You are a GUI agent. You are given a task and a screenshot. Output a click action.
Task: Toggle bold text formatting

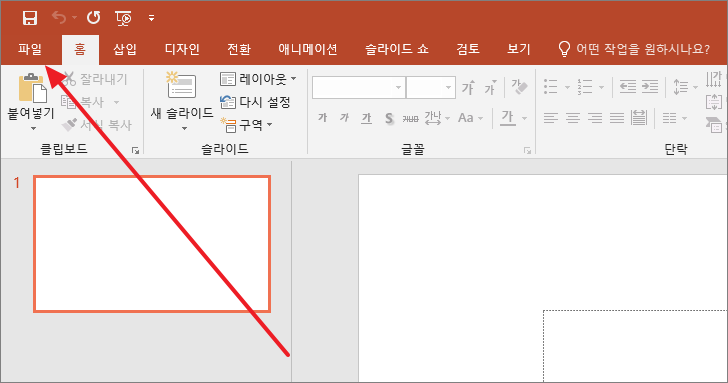pos(322,118)
